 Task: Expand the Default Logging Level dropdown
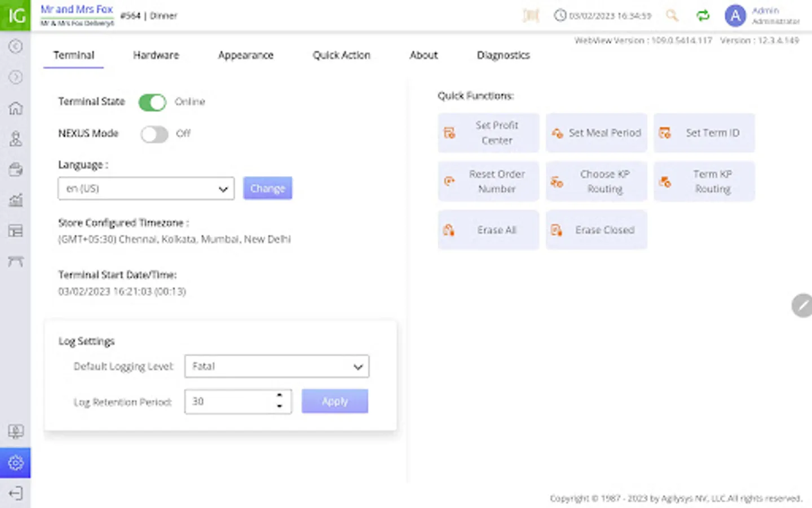[x=276, y=366]
